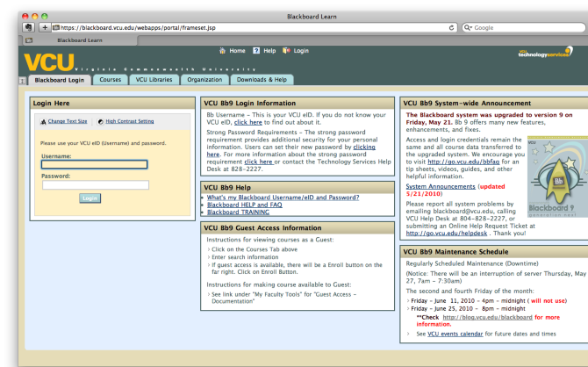
Task: Open Blackboard HELP and FAQ link
Action: 244,205
